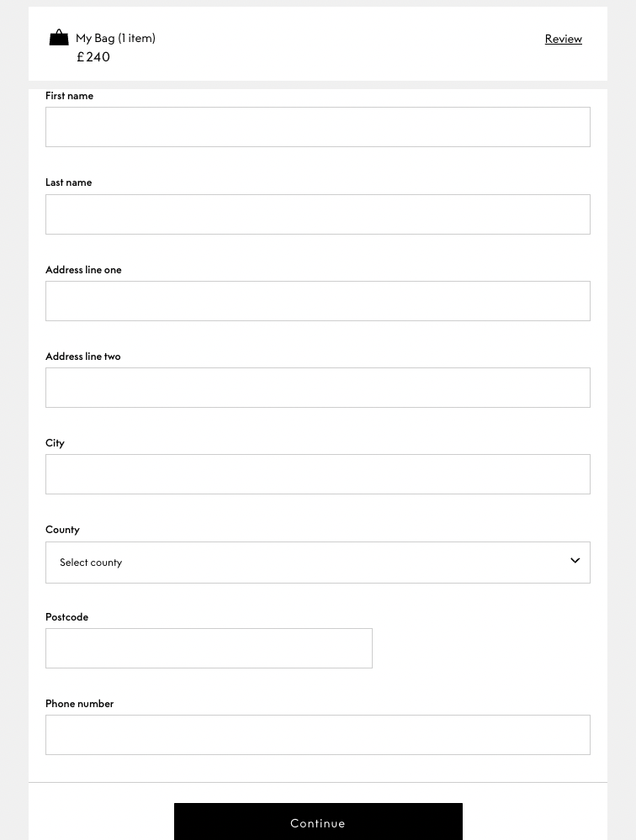The width and height of the screenshot is (636, 840).
Task: Focus the First name input field
Action: (x=318, y=127)
